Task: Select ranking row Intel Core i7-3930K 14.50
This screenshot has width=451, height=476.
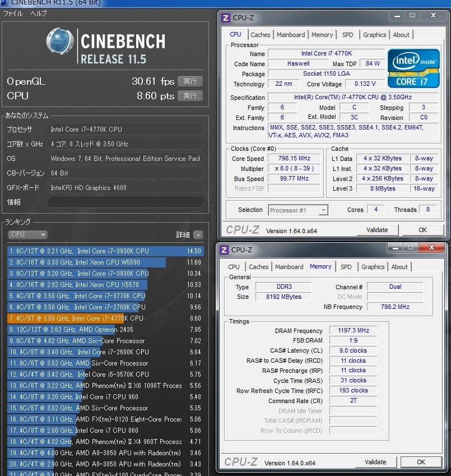Action: (x=105, y=251)
